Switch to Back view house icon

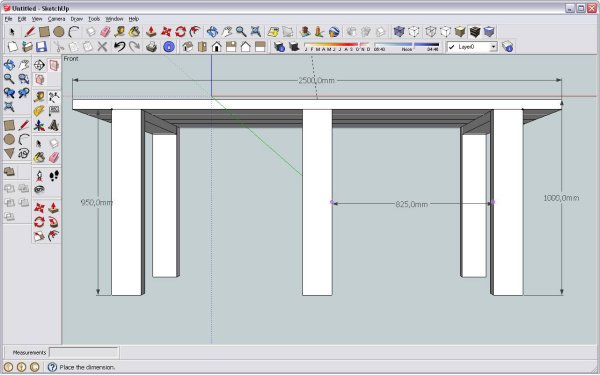pyautogui.click(x=246, y=47)
